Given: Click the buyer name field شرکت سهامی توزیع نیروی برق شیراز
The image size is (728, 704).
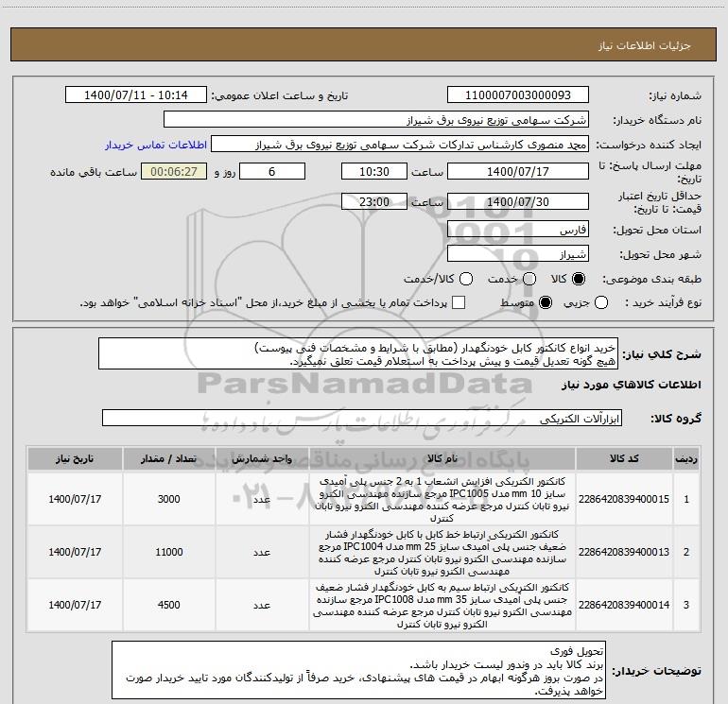Looking at the screenshot, I should coord(376,120).
